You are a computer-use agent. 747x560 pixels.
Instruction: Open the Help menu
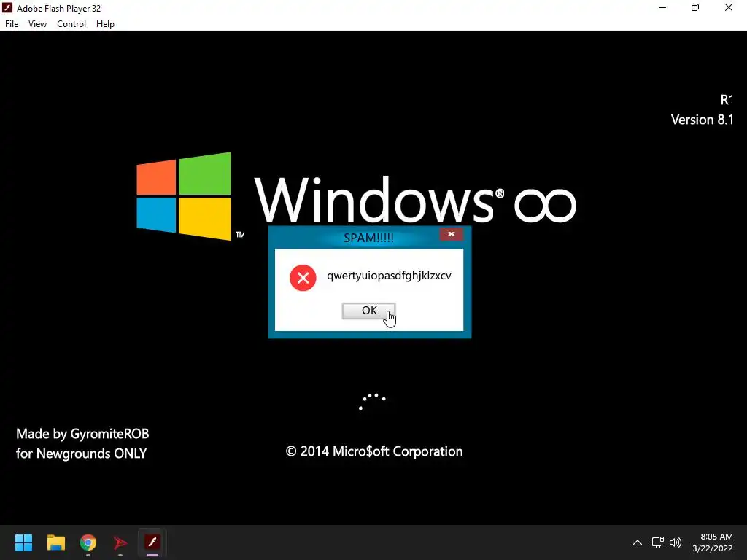tap(105, 24)
